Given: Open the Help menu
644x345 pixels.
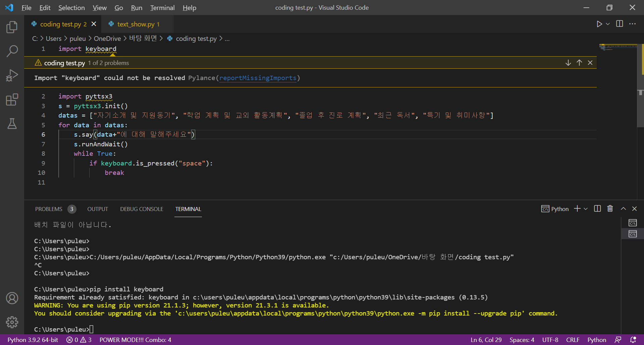Looking at the screenshot, I should pyautogui.click(x=190, y=8).
